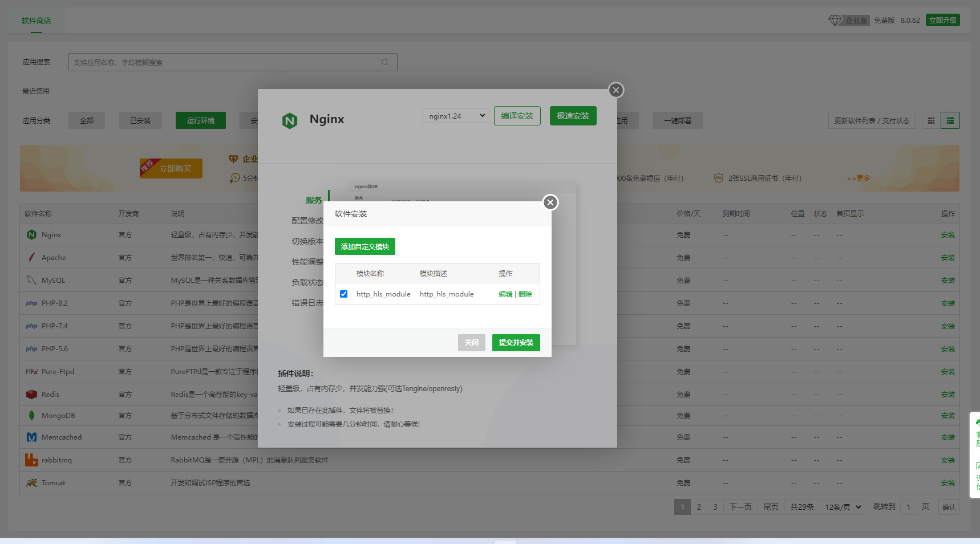The height and width of the screenshot is (544, 980).
Task: Click Tomcat cat icon
Action: coord(31,482)
